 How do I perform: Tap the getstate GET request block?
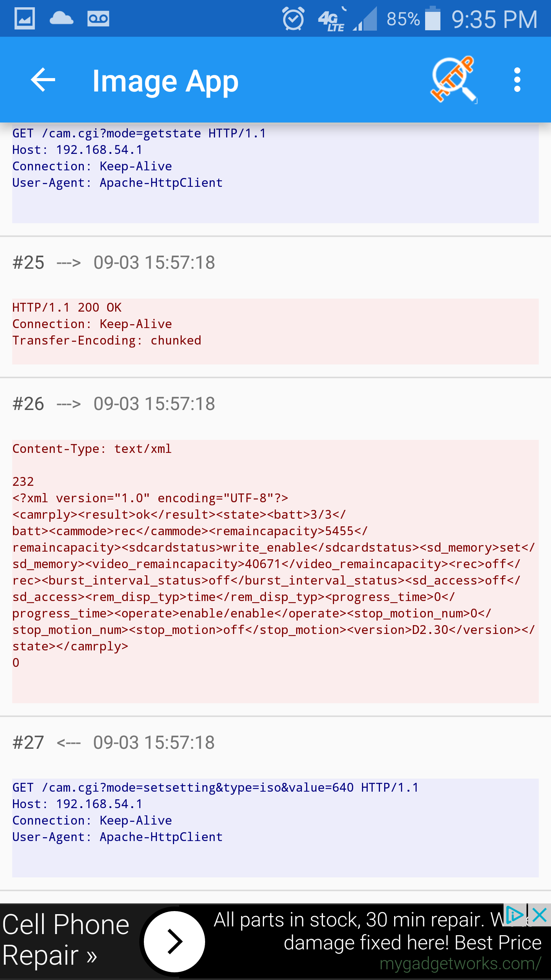click(x=275, y=172)
